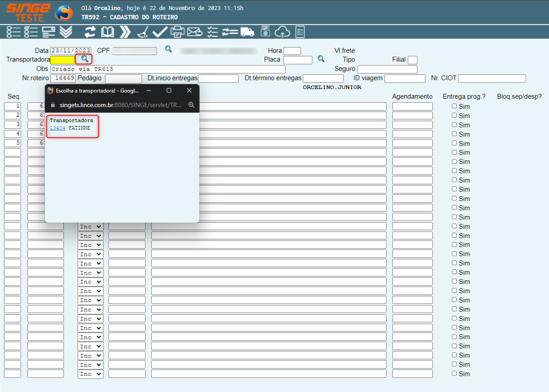Screen dimensions: 549x392
Task: Click the popup URL singets.lince.com.br address
Action: pos(121,105)
